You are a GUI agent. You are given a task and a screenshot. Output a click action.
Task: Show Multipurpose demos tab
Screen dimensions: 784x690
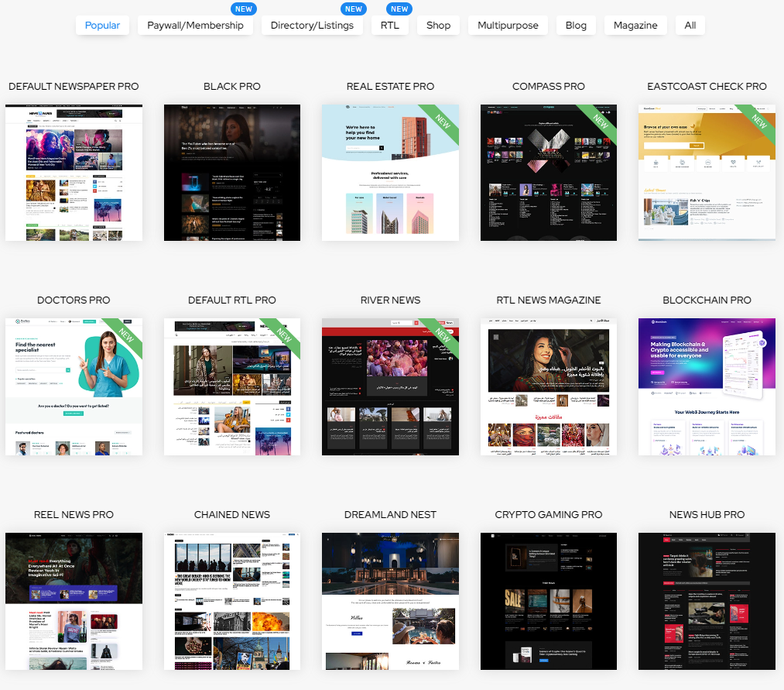508,26
